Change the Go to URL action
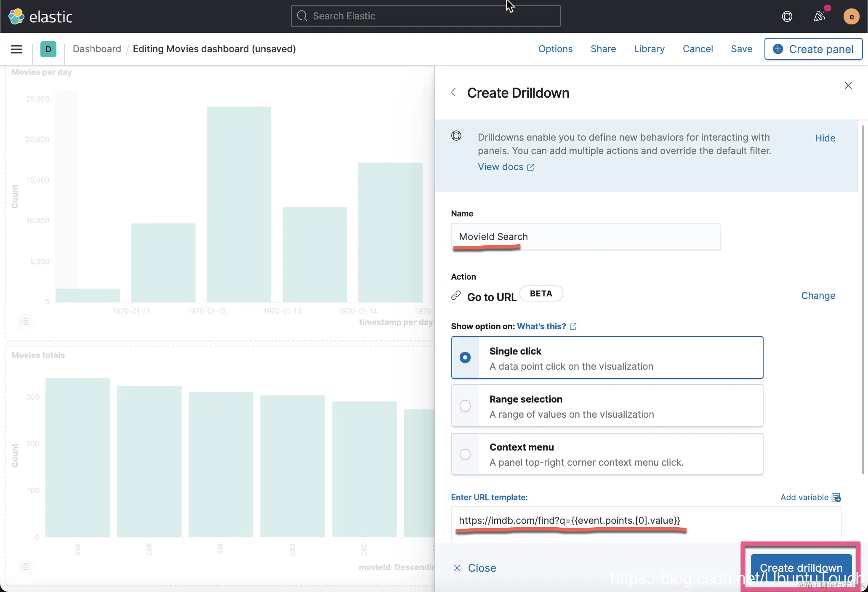Viewport: 868px width, 592px height. (x=817, y=296)
